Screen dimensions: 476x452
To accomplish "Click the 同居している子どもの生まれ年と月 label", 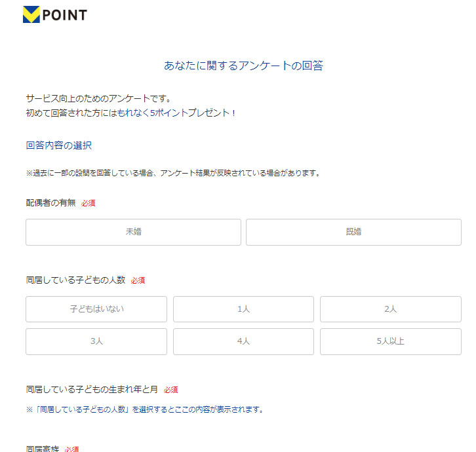I will (92, 389).
